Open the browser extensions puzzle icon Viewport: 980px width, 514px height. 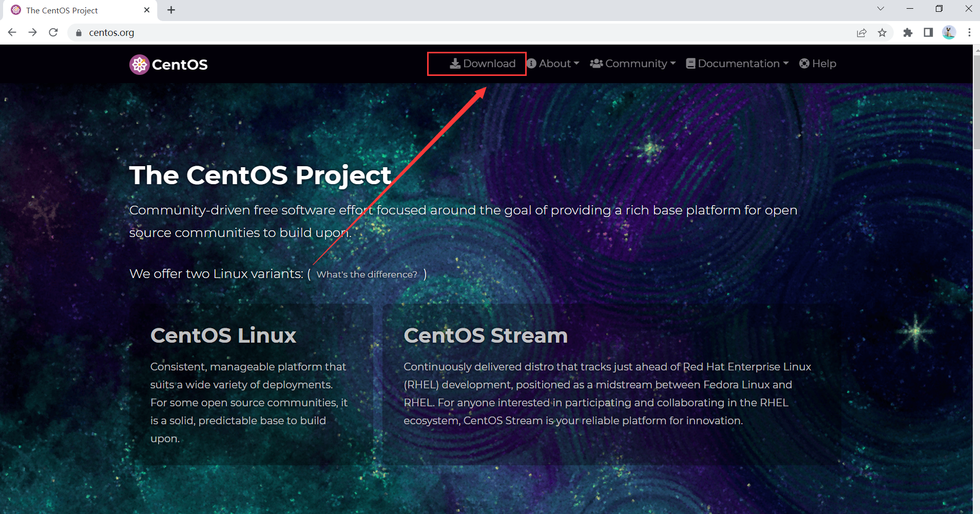click(x=908, y=33)
